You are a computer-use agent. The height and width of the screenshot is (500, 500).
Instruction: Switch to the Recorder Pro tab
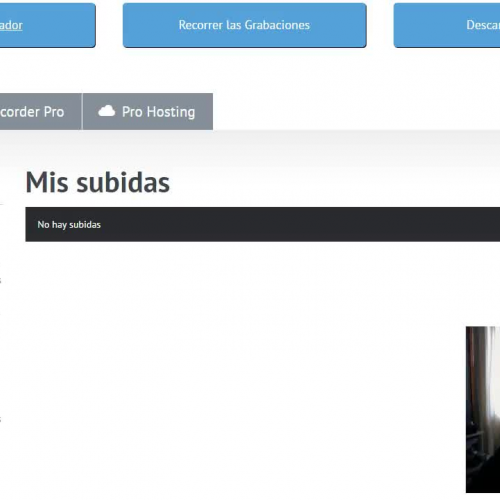pyautogui.click(x=41, y=112)
